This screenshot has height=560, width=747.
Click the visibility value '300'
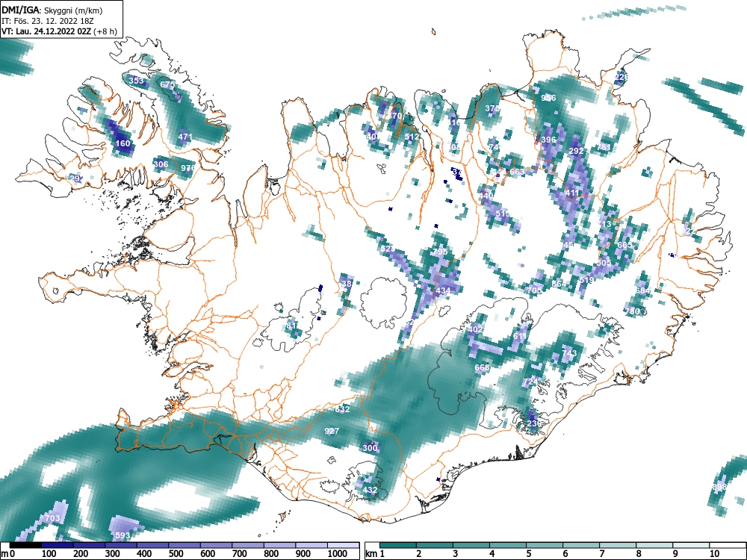[x=371, y=448]
